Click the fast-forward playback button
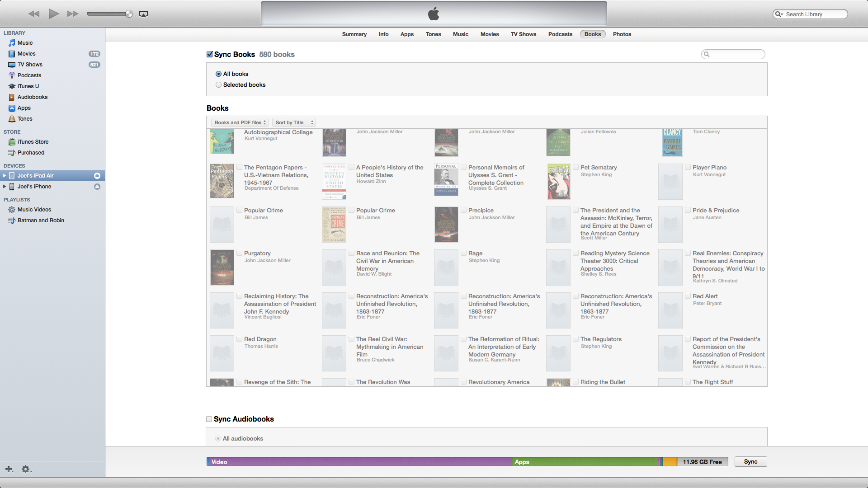Viewport: 868px width, 488px height. tap(73, 14)
